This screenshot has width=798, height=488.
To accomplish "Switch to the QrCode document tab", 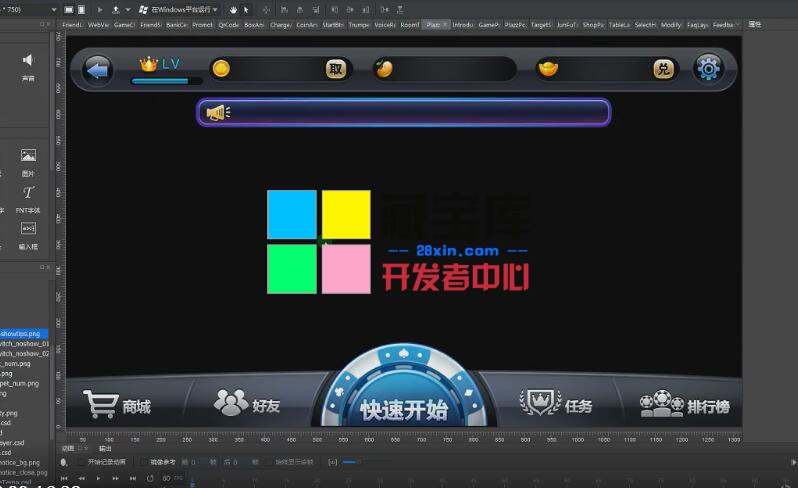I will (229, 24).
